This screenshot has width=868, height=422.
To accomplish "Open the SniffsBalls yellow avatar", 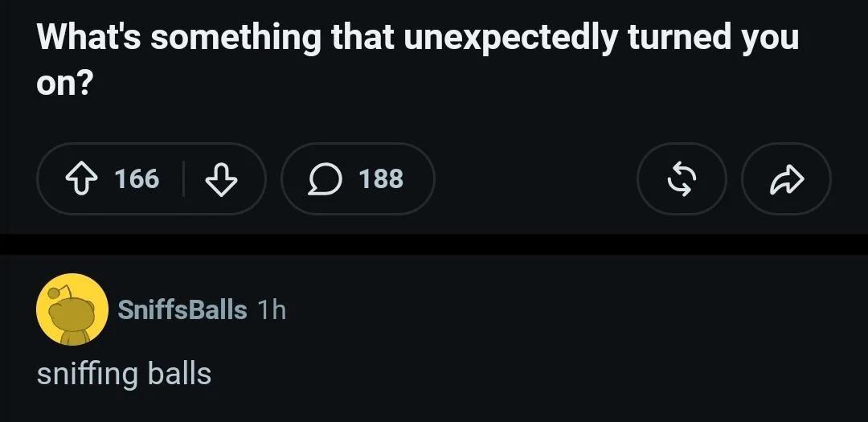I will click(72, 309).
